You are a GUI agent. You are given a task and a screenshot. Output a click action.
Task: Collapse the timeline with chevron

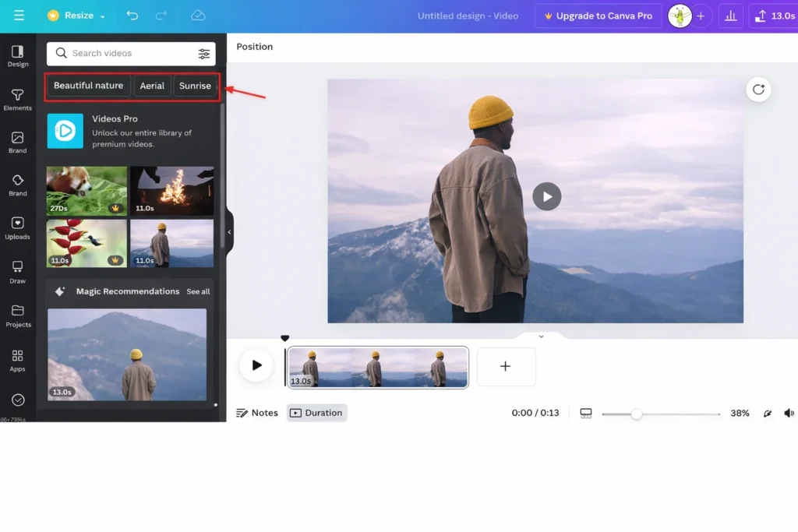pyautogui.click(x=541, y=336)
